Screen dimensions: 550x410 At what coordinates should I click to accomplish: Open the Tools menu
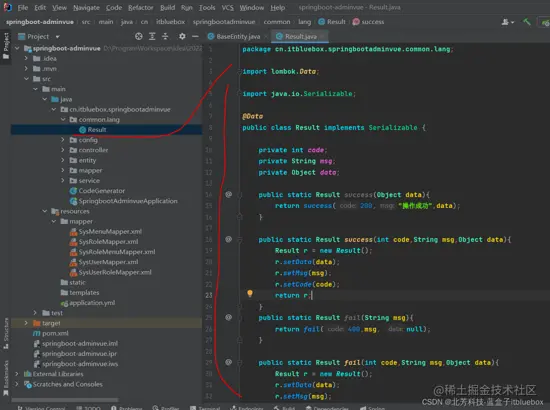click(207, 7)
